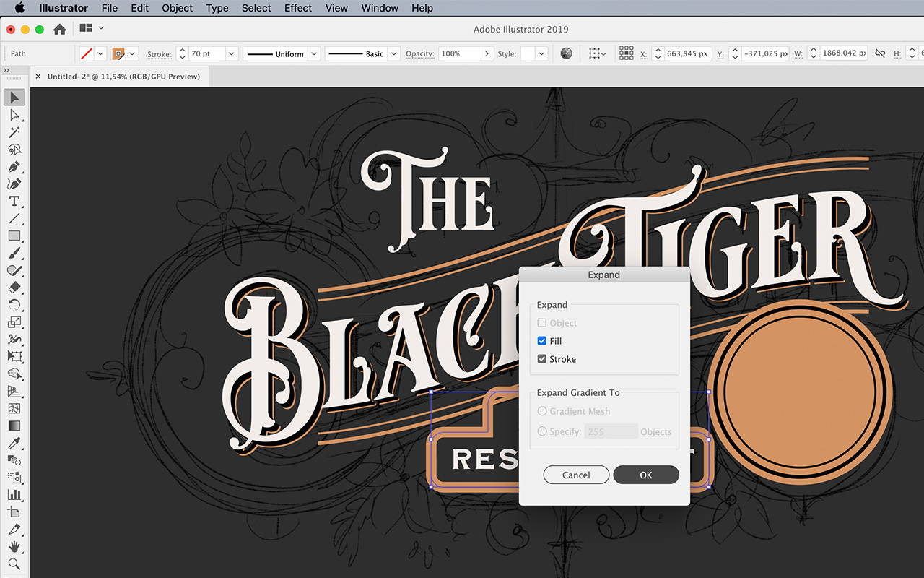Viewport: 924px width, 578px height.
Task: Expand the stroke weight dropdown
Action: point(232,53)
